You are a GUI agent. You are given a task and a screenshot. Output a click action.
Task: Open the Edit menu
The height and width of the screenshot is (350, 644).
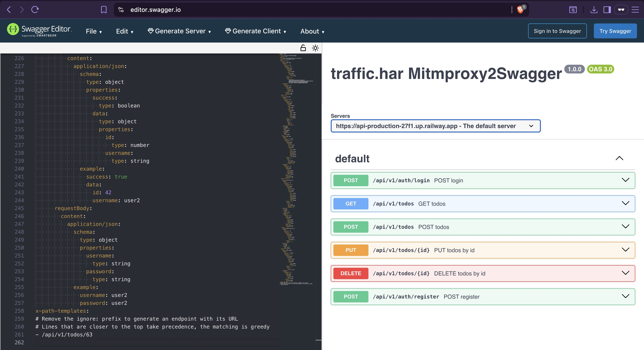click(x=124, y=31)
